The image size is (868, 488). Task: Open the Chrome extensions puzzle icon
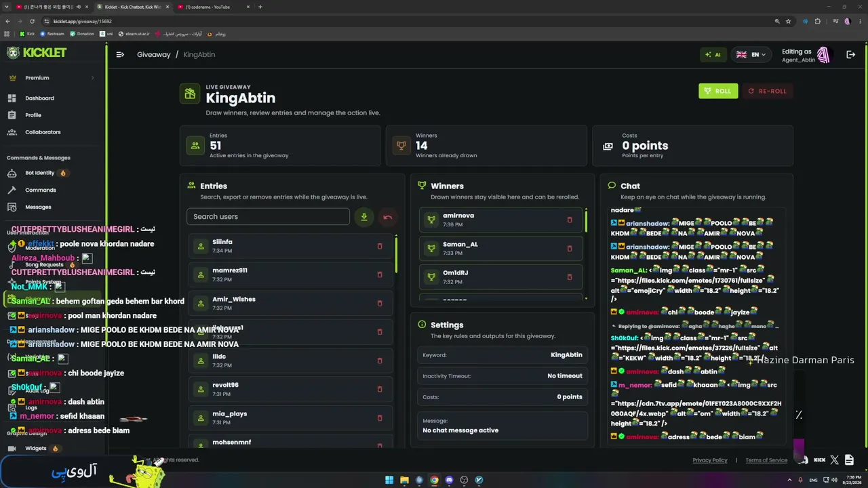point(817,21)
